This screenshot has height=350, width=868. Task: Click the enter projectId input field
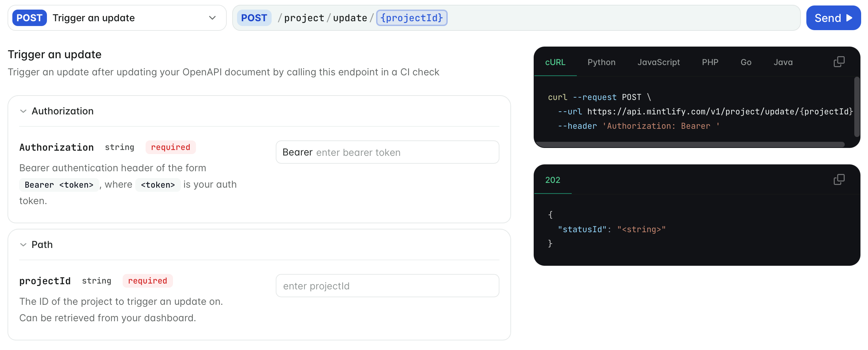387,286
